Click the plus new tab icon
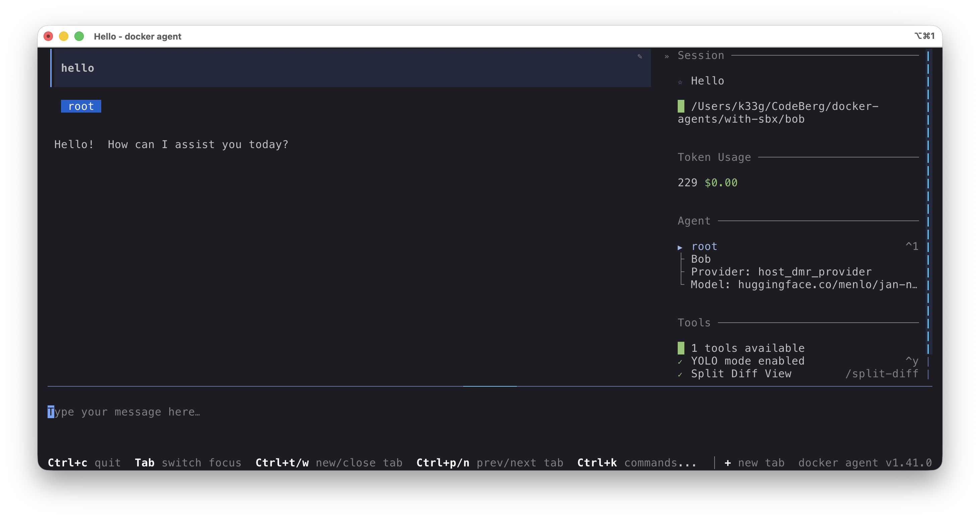Screen dimensions: 980x520 (x=727, y=463)
